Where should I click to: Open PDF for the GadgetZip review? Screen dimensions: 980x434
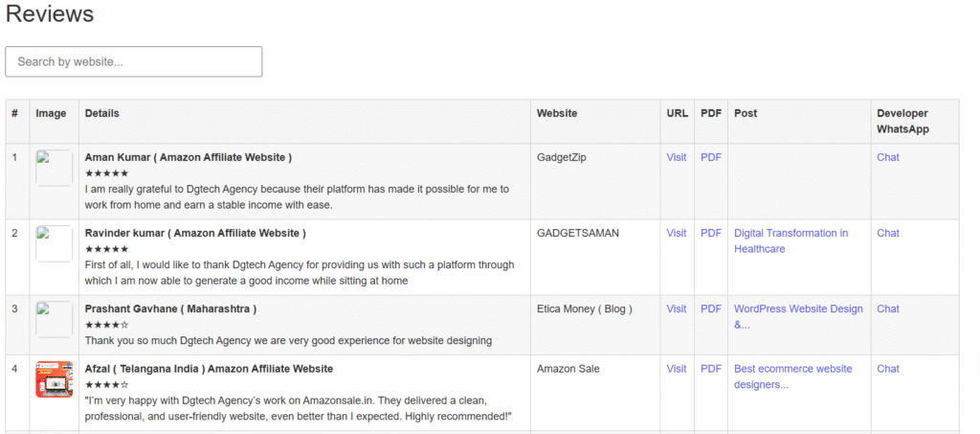[711, 157]
